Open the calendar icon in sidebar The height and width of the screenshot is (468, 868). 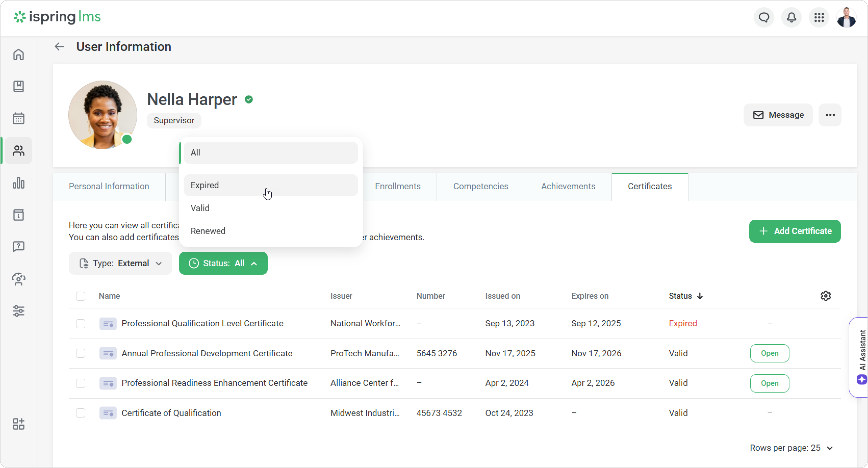(x=19, y=119)
